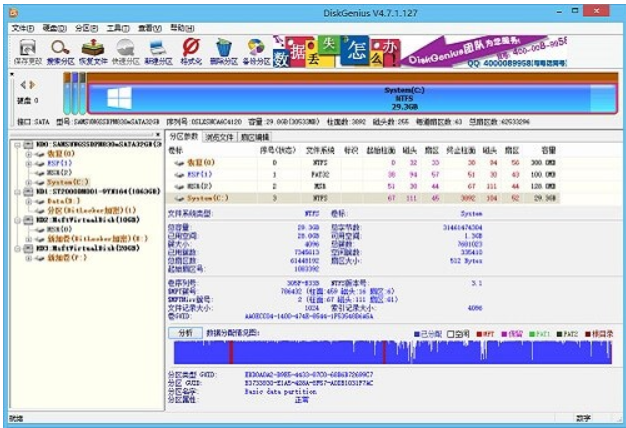Open the 文件(F) menu

pyautogui.click(x=23, y=28)
